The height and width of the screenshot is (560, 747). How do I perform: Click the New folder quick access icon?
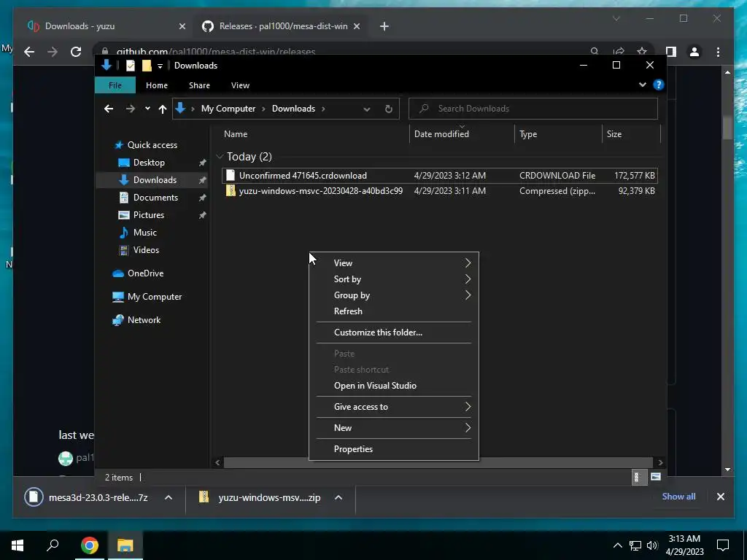click(x=147, y=66)
